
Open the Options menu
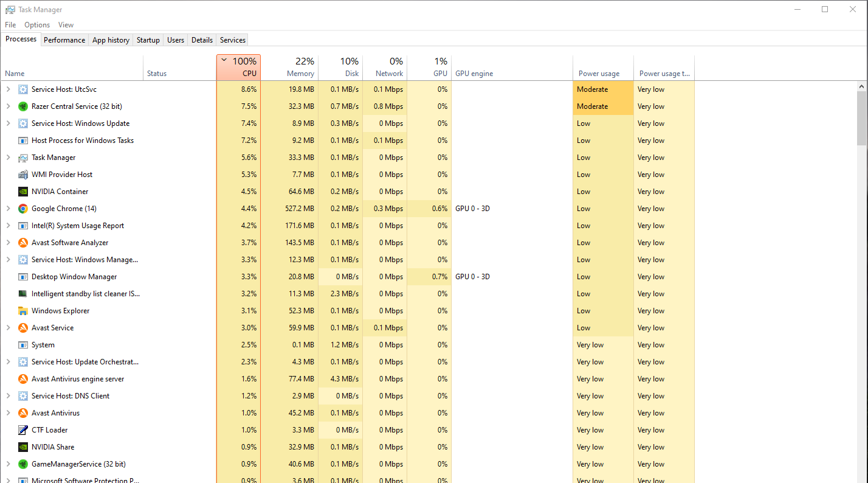[x=37, y=25]
